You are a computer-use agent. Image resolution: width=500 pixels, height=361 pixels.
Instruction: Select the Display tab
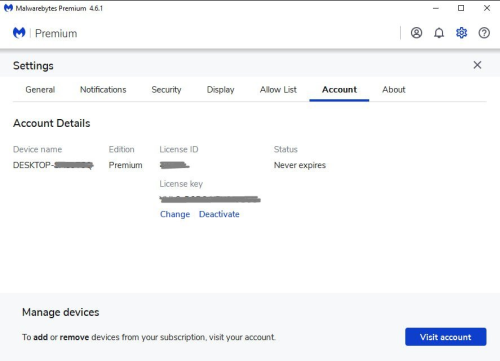pos(221,90)
